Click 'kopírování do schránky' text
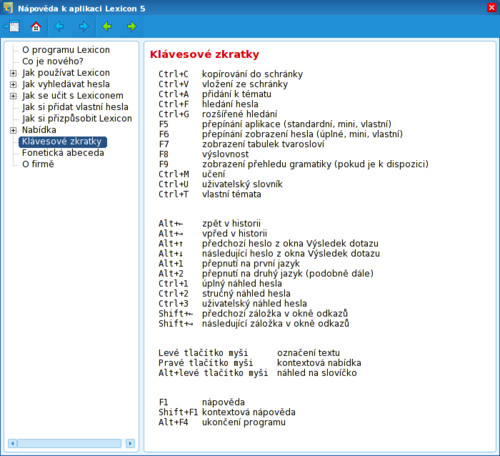Viewport: 500px width, 456px height. 252,74
